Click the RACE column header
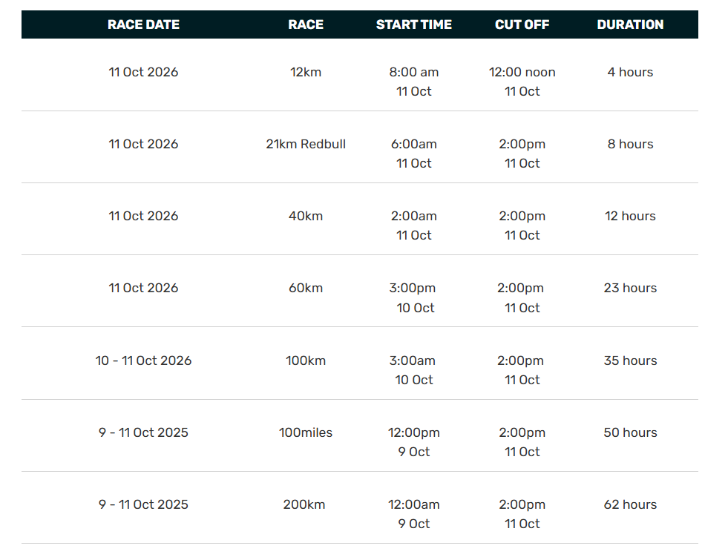Image resolution: width=728 pixels, height=560 pixels. pos(306,24)
